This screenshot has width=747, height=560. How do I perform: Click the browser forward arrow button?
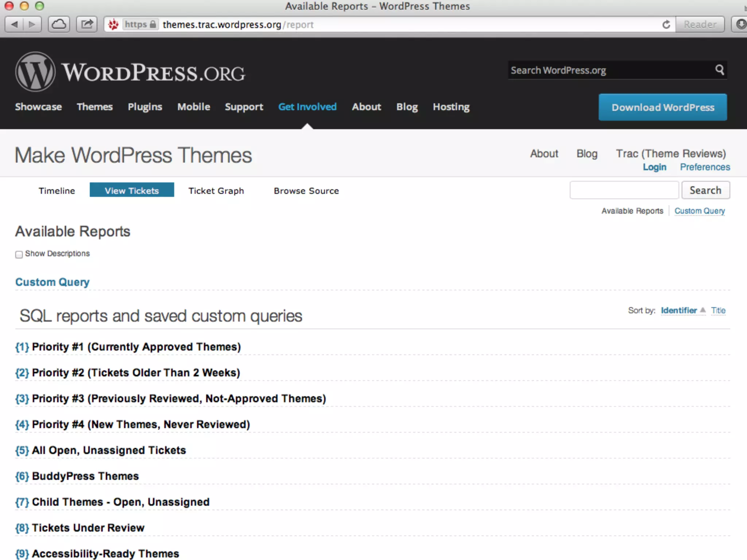click(32, 24)
